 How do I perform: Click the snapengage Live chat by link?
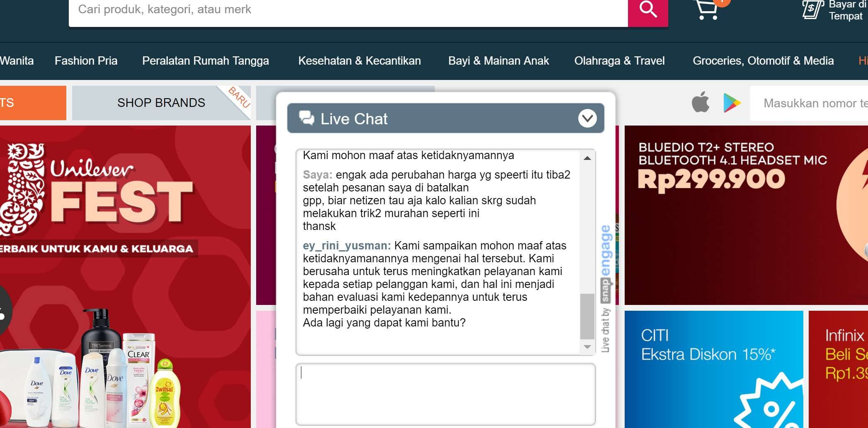click(x=606, y=289)
